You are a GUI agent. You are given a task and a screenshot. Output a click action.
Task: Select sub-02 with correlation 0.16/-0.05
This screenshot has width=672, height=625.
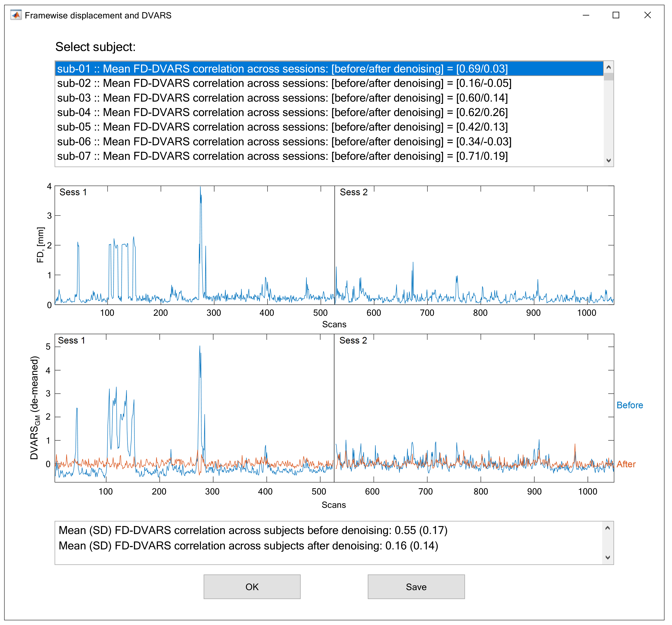(284, 83)
